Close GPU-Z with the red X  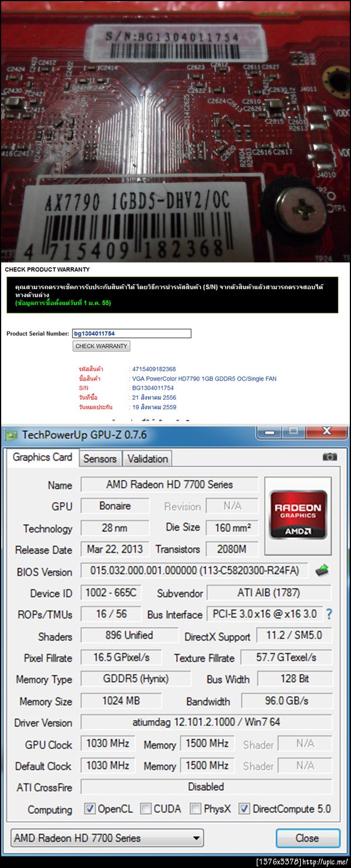tap(326, 433)
